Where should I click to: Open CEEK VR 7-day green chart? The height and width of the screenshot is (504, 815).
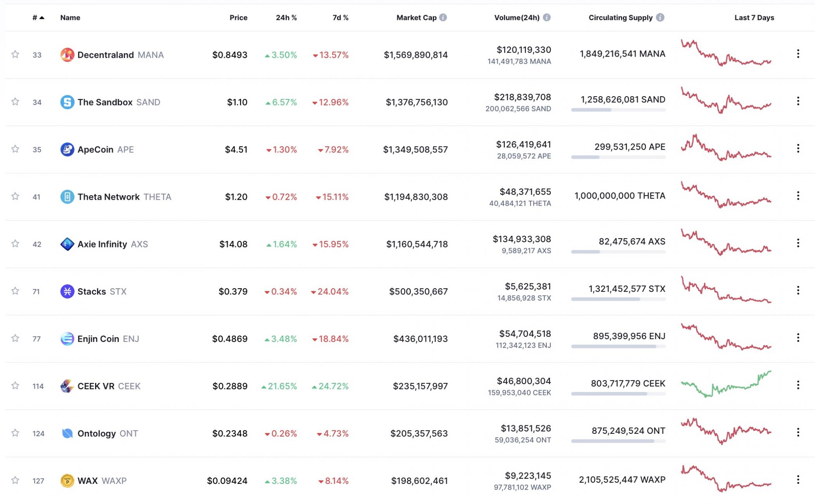(x=726, y=384)
